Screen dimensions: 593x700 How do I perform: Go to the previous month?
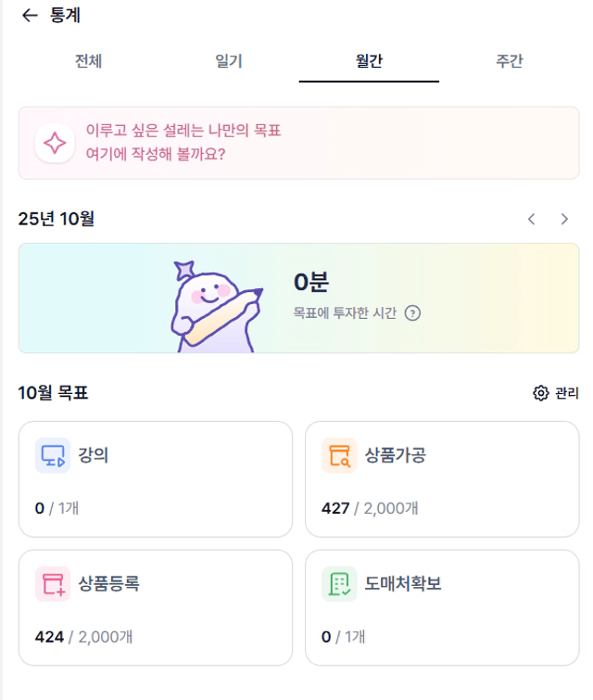point(531,219)
